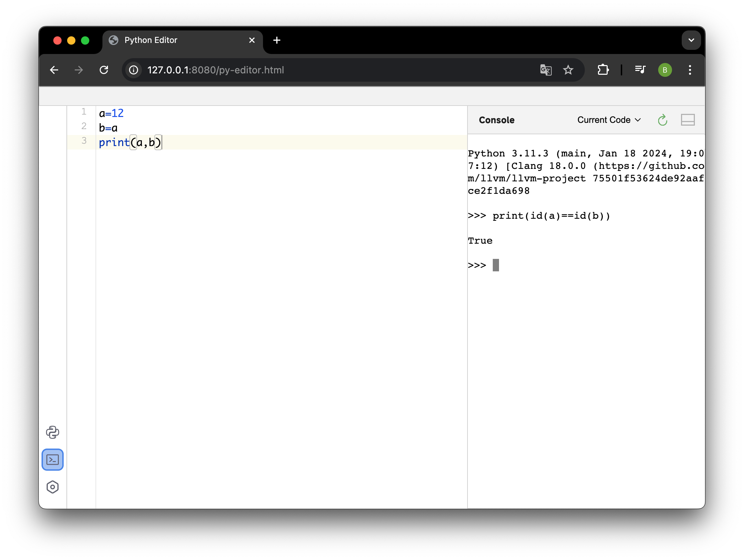Open the Chrome three-dot menu
Image resolution: width=744 pixels, height=560 pixels.
click(690, 70)
